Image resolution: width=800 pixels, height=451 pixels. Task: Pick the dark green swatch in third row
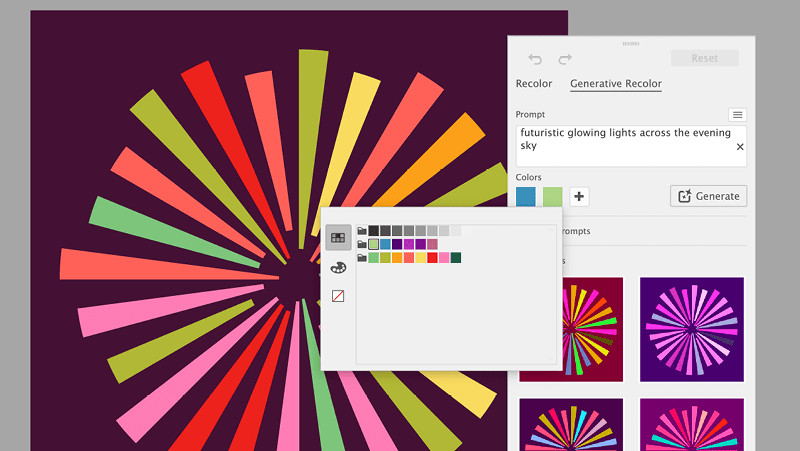point(456,258)
